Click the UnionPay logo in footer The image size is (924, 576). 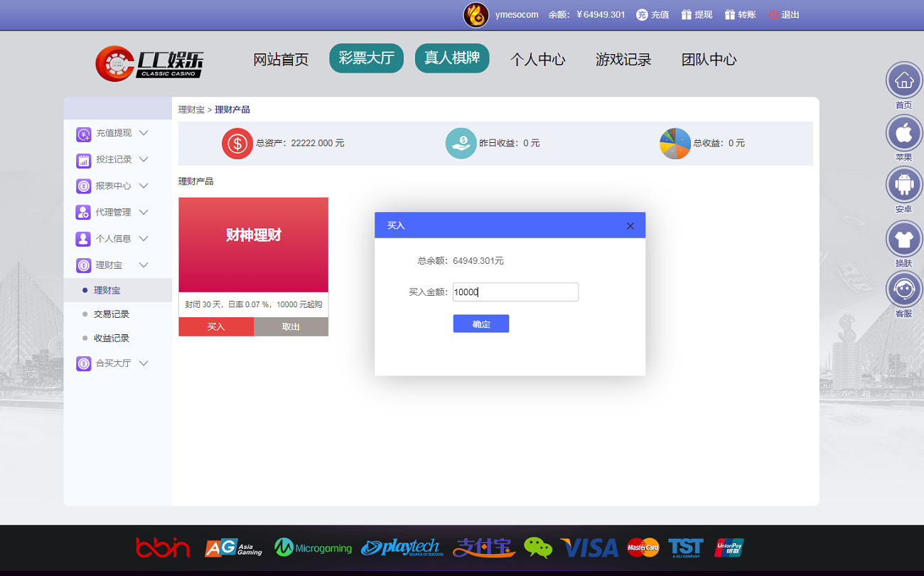[x=729, y=548]
